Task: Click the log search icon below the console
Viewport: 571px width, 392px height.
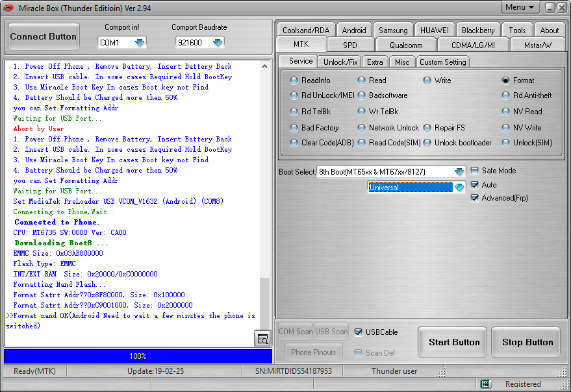Action: pyautogui.click(x=262, y=339)
